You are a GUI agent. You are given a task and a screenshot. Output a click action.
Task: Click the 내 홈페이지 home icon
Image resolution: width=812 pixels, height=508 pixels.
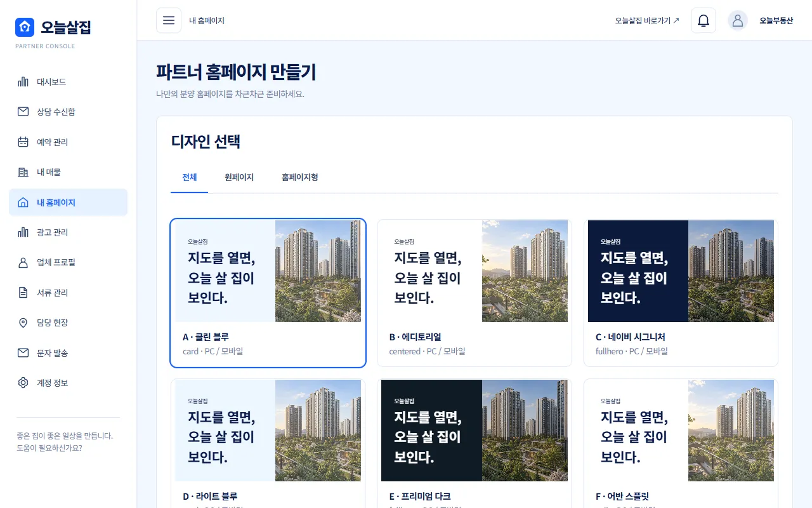(x=23, y=203)
